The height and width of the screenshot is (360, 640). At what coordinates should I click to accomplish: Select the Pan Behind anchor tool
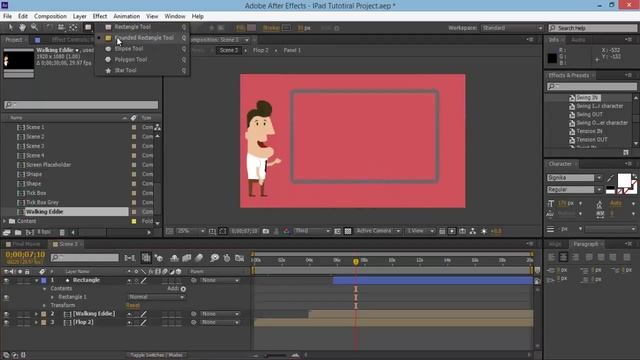click(73, 27)
